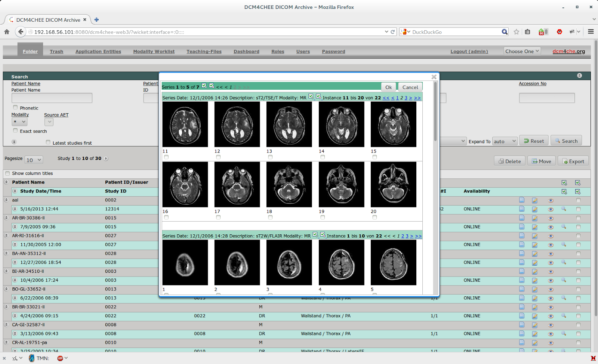Select all series icon in dialog header
Viewport: 598px width, 364px height.
coord(204,86)
